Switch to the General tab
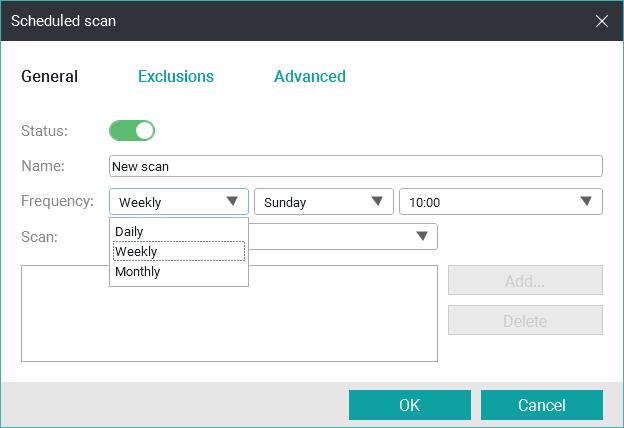The image size is (624, 428). [x=49, y=76]
